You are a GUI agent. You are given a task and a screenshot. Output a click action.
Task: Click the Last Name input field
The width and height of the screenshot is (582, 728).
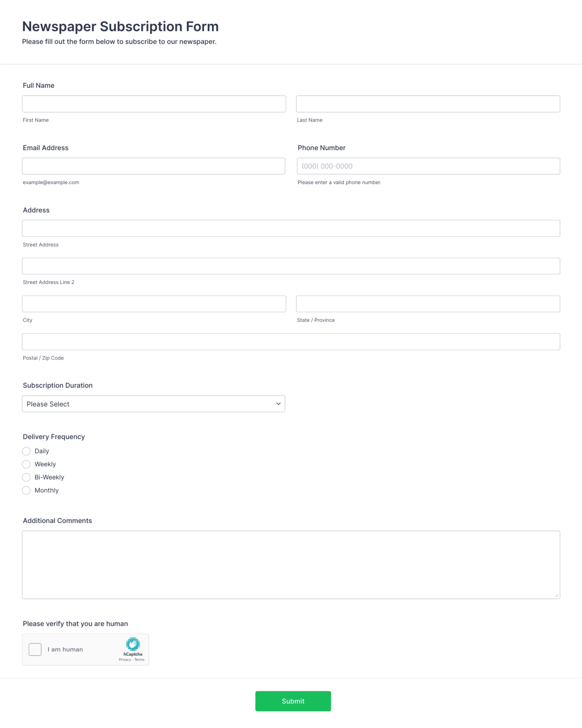pyautogui.click(x=428, y=104)
